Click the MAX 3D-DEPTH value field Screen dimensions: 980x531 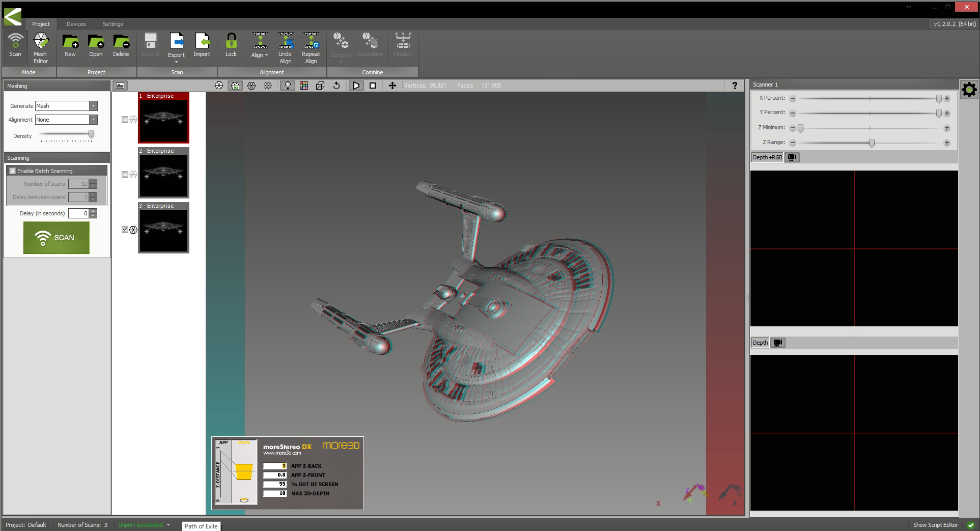tap(275, 493)
